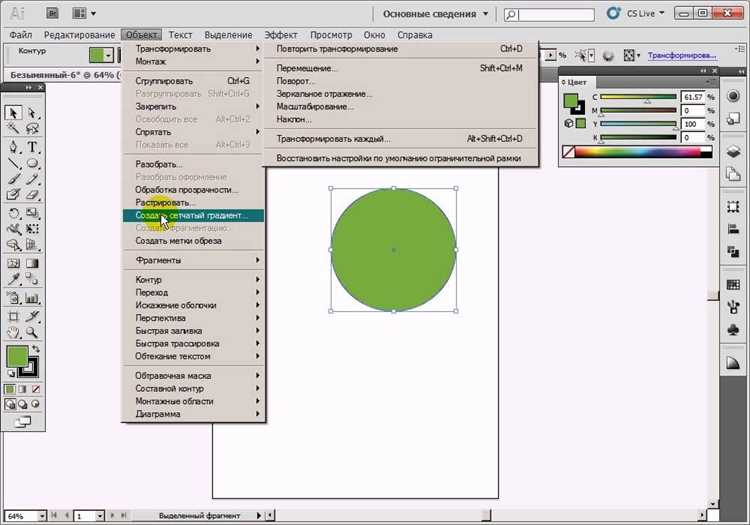Select the Scale tool
Screen dimensions: 750x525
[32, 213]
